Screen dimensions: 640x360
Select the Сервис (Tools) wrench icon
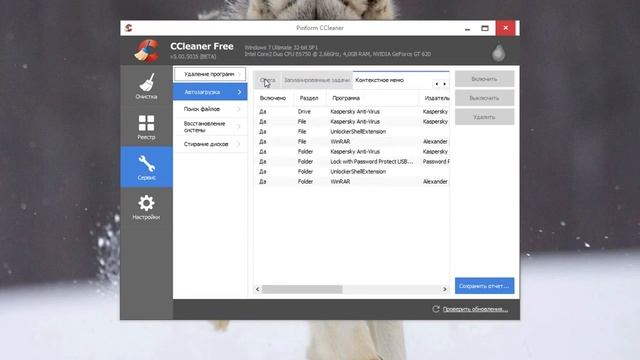pyautogui.click(x=146, y=163)
